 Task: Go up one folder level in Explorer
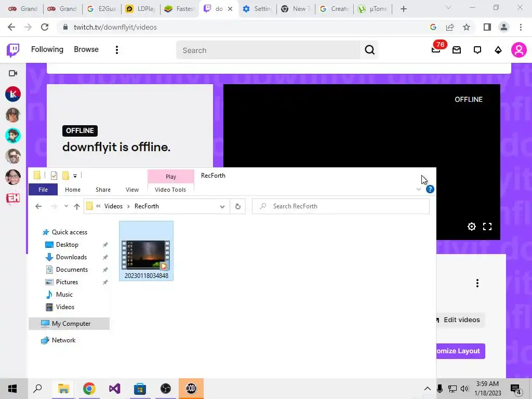(x=77, y=206)
